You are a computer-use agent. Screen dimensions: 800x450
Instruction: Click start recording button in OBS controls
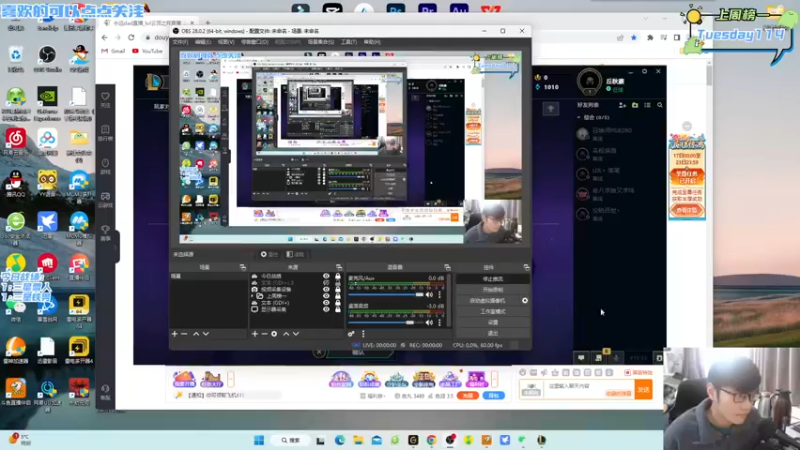click(492, 290)
